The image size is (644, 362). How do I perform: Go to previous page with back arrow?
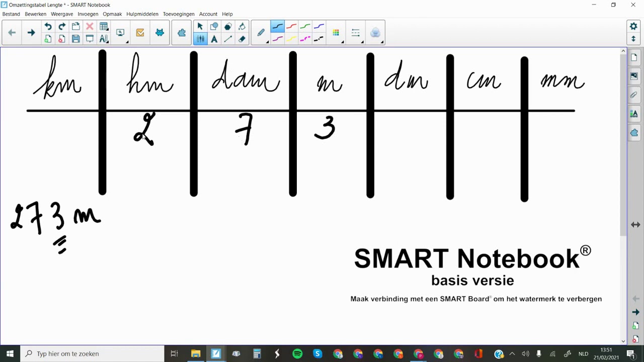[x=12, y=33]
